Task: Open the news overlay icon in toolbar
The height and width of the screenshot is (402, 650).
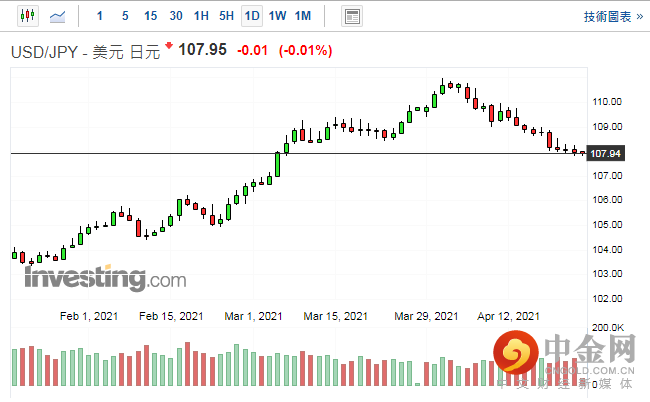Action: click(352, 17)
